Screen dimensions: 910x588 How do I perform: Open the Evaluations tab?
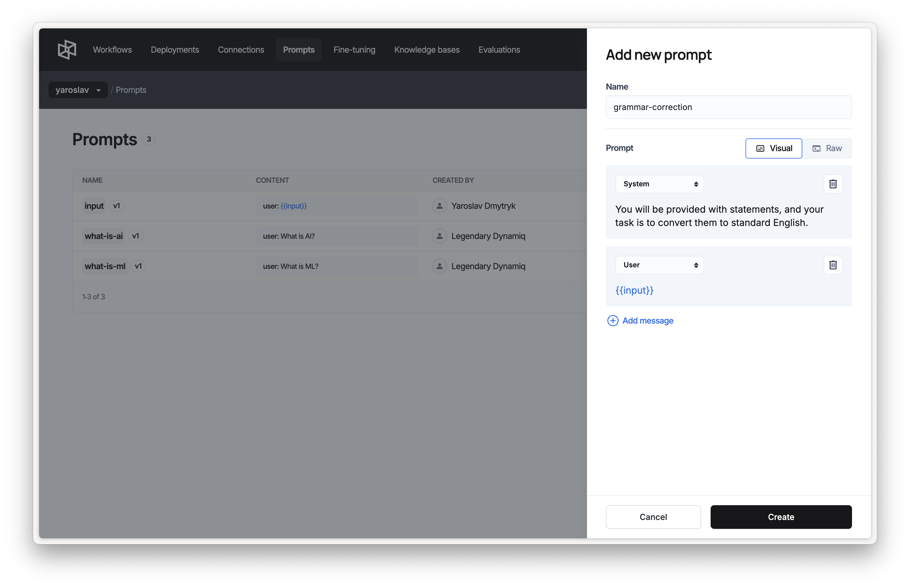(x=499, y=50)
